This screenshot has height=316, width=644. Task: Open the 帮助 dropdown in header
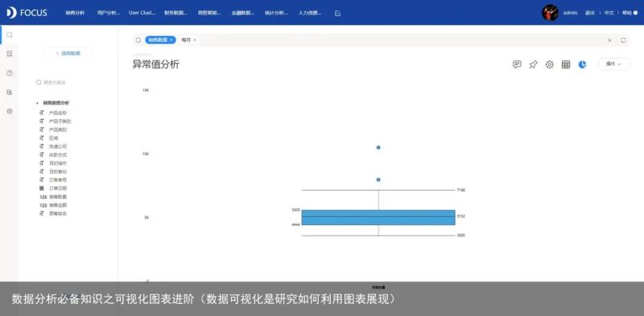pyautogui.click(x=630, y=13)
